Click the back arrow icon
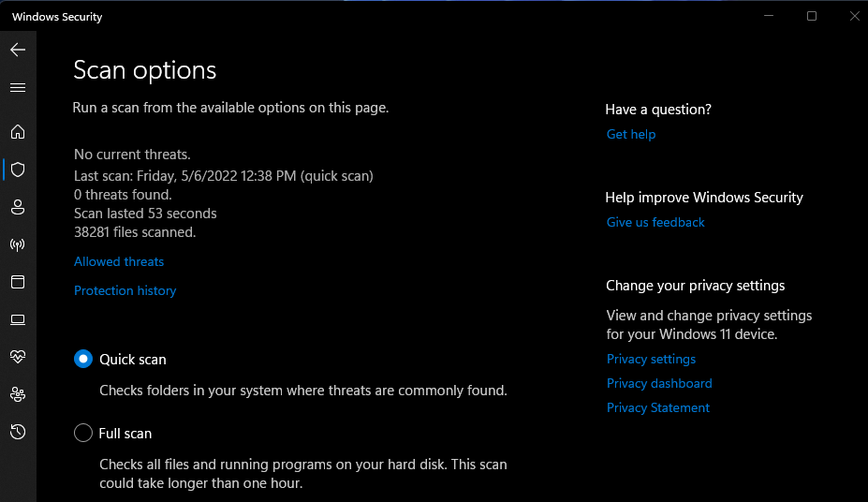 point(18,50)
